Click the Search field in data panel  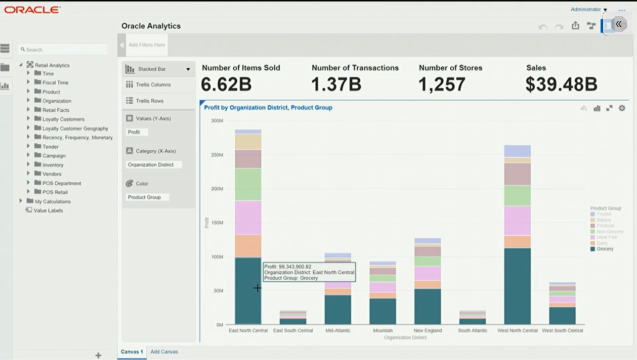(63, 50)
